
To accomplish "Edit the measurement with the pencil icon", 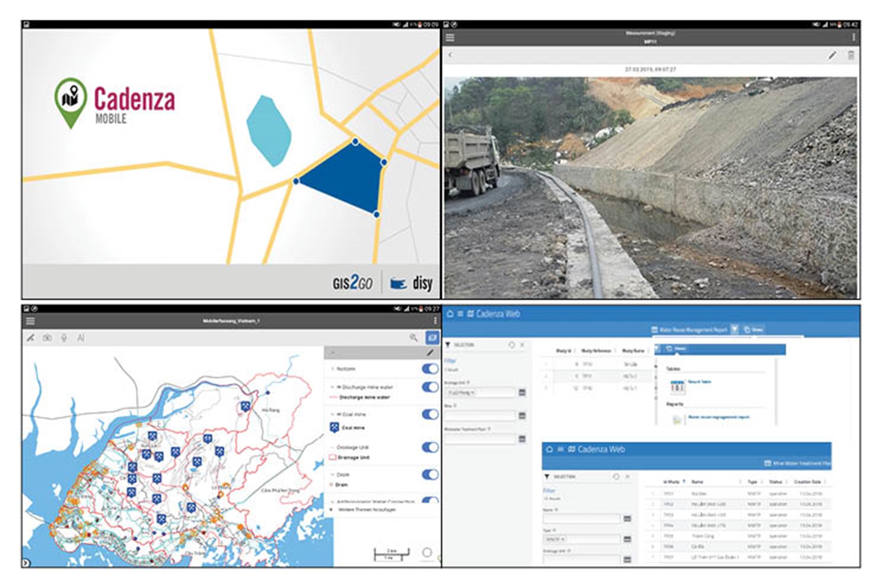I will (x=832, y=56).
